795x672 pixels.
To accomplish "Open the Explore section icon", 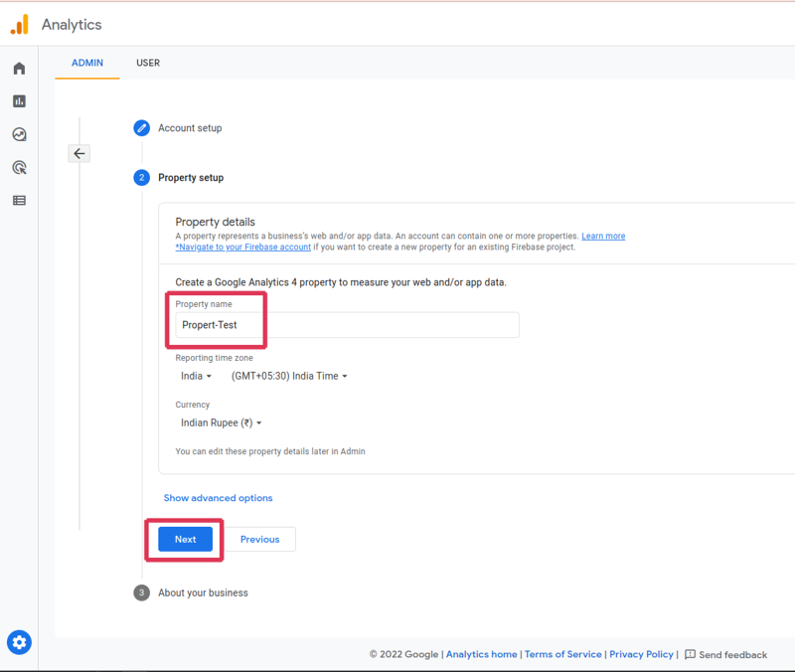I will pos(19,134).
